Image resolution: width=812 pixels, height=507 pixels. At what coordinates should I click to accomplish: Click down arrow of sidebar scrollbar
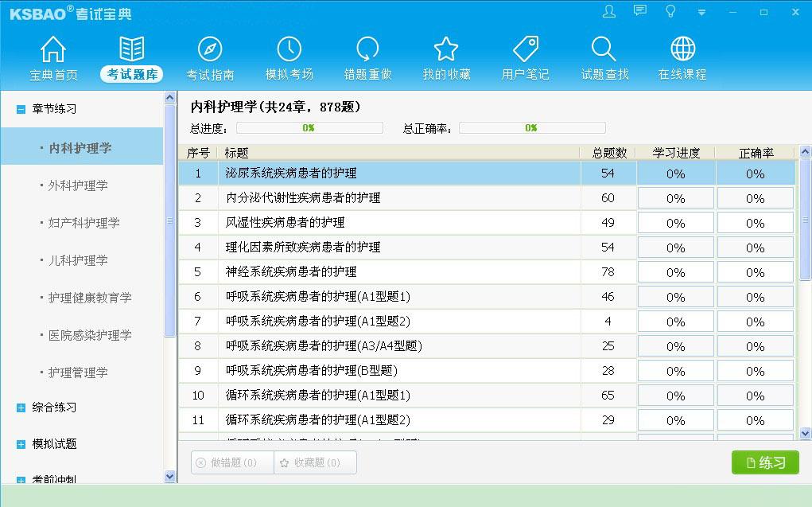pyautogui.click(x=170, y=477)
